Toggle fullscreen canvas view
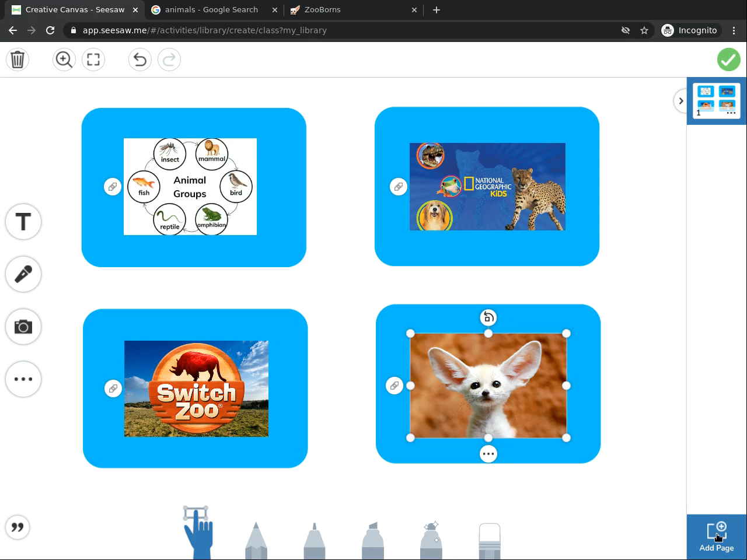The image size is (747, 560). (x=93, y=60)
